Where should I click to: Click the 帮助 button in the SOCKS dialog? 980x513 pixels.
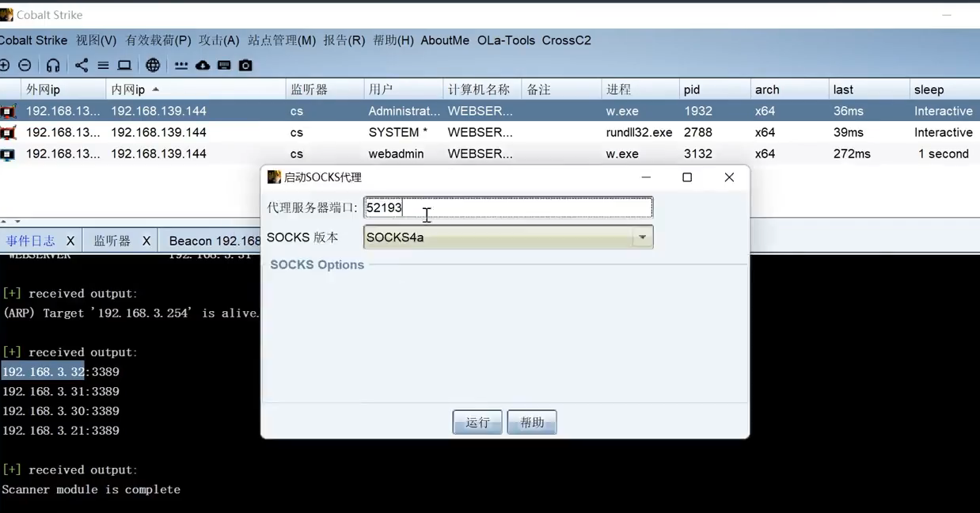(532, 422)
